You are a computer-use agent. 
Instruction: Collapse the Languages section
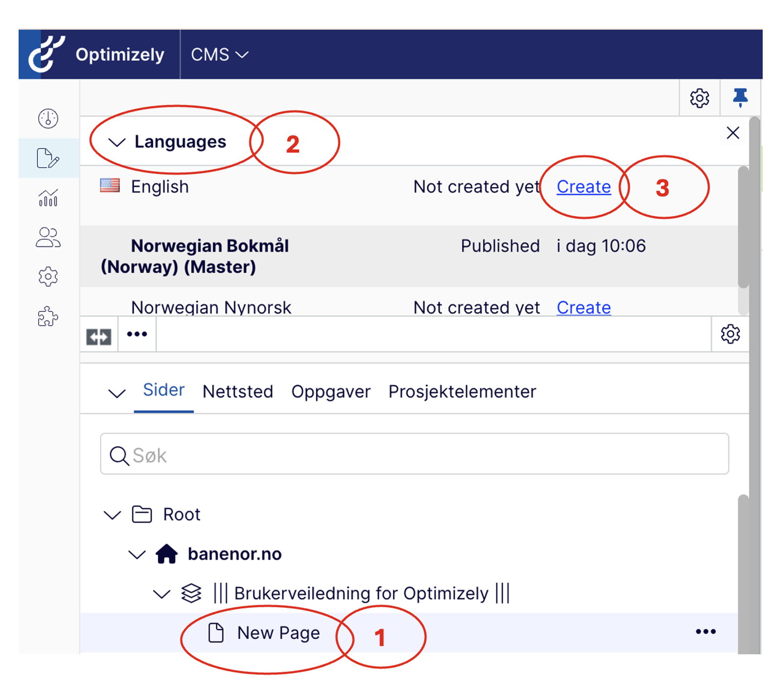pos(117,142)
